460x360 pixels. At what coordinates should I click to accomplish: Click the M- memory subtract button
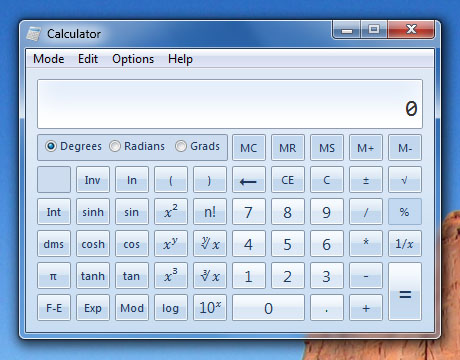(405, 148)
